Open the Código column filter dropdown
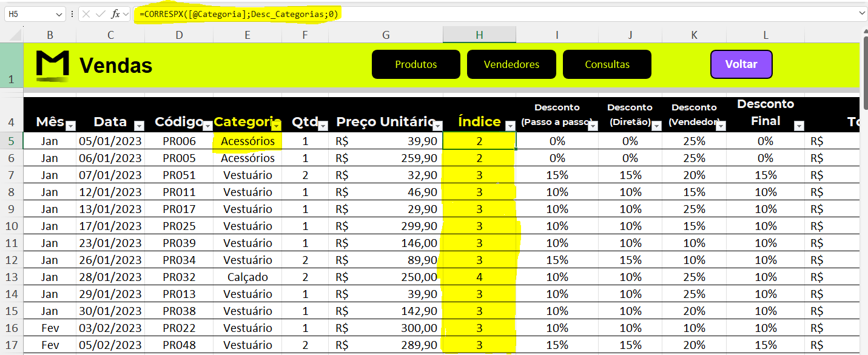This screenshot has height=355, width=868. tap(208, 126)
